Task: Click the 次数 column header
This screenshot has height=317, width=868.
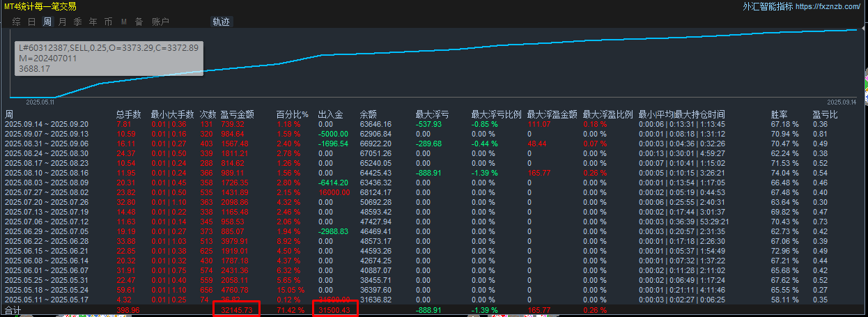Action: click(208, 114)
